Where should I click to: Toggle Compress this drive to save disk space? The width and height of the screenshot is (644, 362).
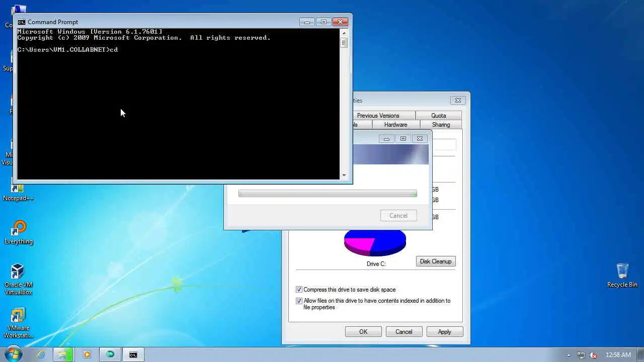pyautogui.click(x=299, y=290)
